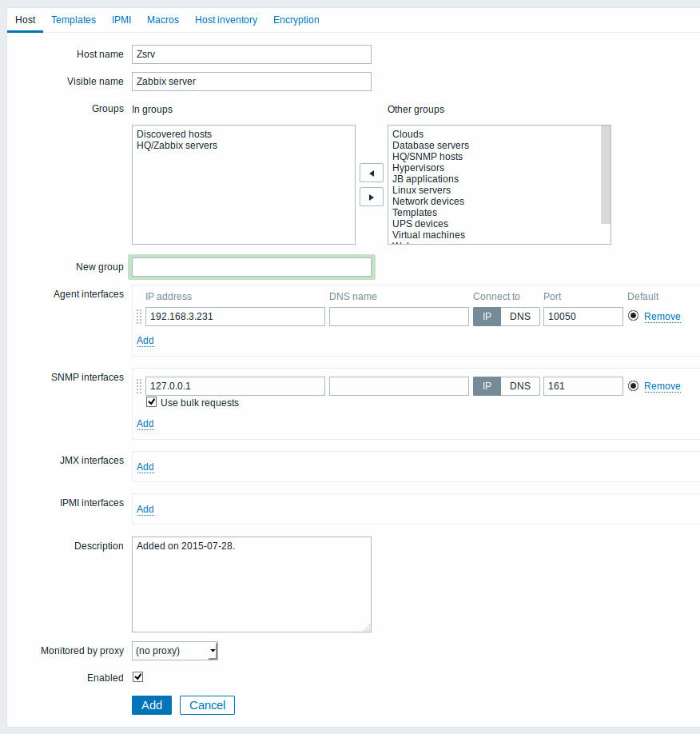Screen dimensions: 700x734
Task: Choose IP connection for agent interface
Action: click(x=487, y=317)
